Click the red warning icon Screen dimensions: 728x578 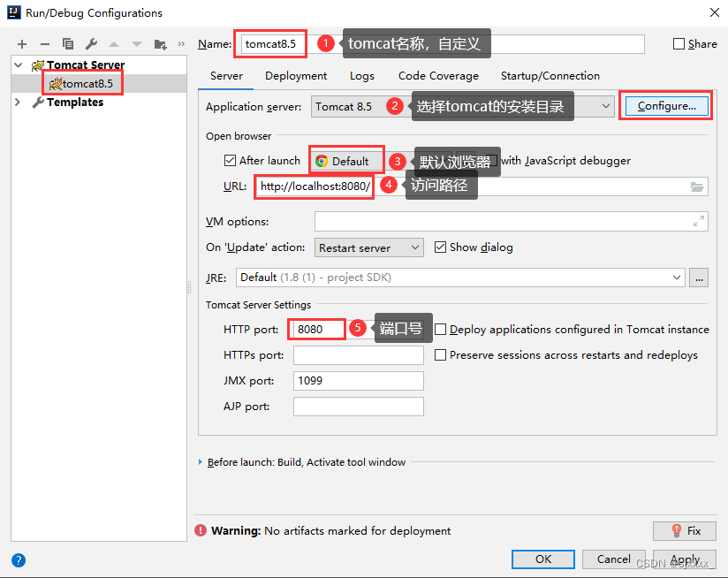pos(201,530)
